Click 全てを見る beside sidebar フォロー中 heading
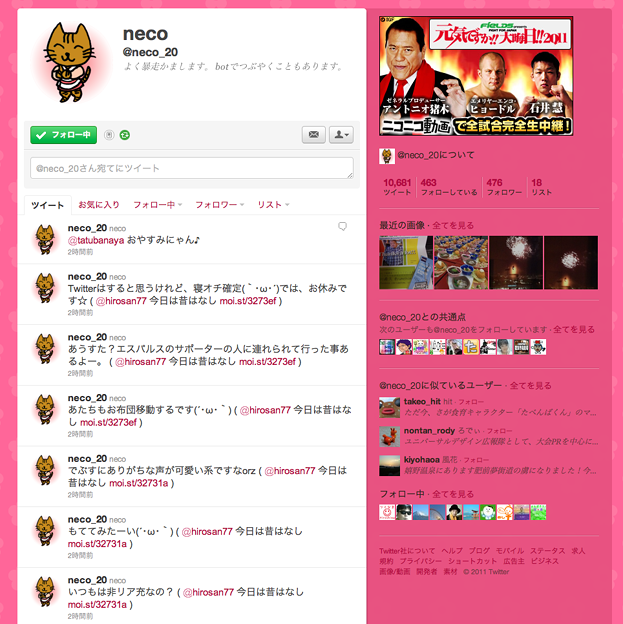Screen dimensions: 623x624 pyautogui.click(x=453, y=494)
